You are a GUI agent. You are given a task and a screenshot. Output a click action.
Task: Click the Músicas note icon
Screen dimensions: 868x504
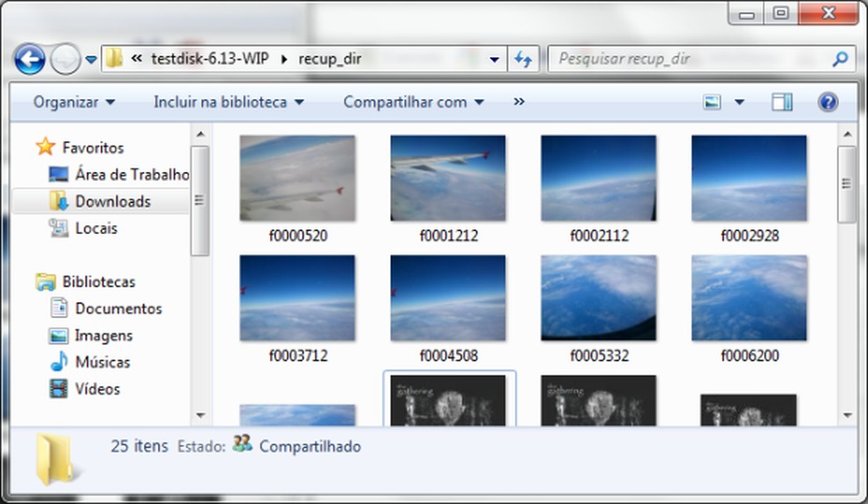coord(59,361)
